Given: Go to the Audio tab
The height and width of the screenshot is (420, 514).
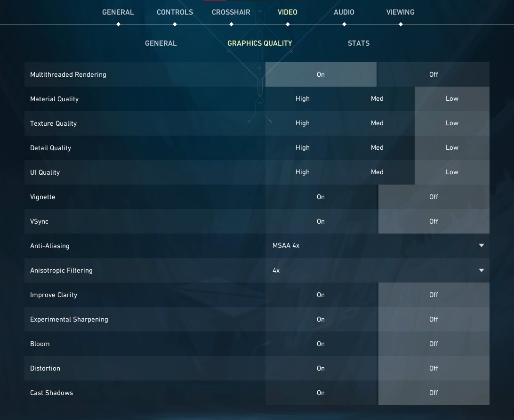Looking at the screenshot, I should pyautogui.click(x=344, y=12).
